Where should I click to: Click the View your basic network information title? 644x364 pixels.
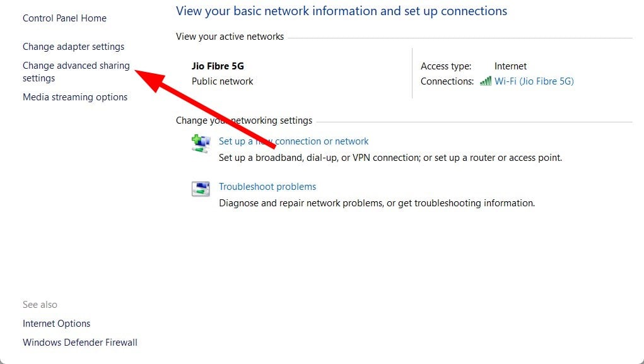[341, 11]
